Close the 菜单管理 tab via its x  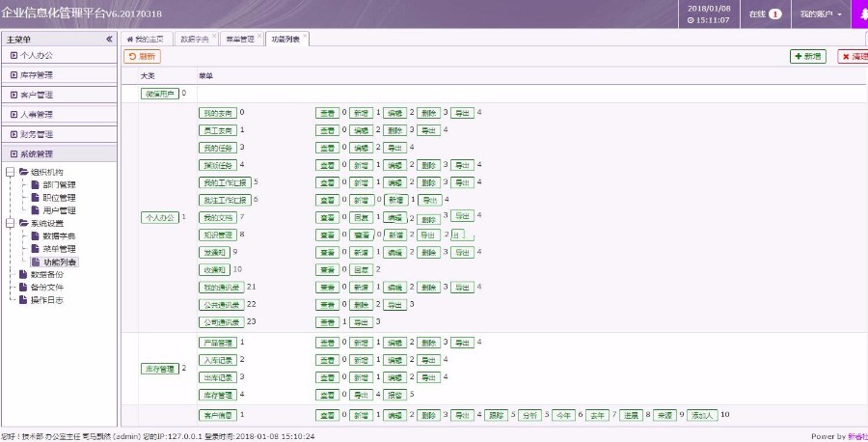[259, 37]
